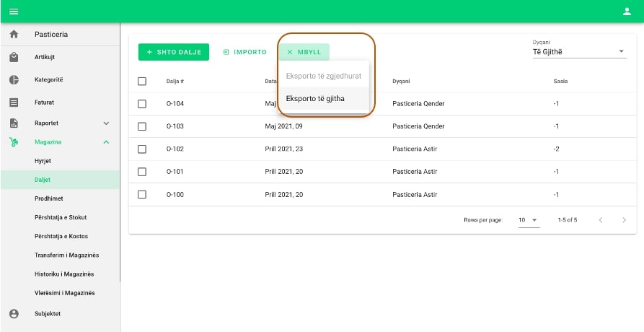Click the Raportet report icon
This screenshot has width=644, height=332.
point(13,123)
